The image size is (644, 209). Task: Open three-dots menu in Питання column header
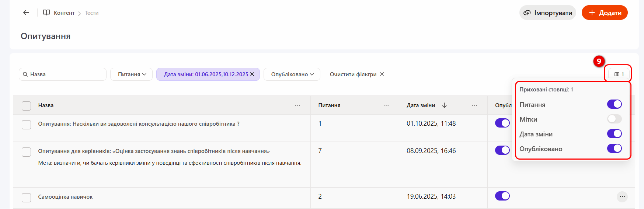386,105
